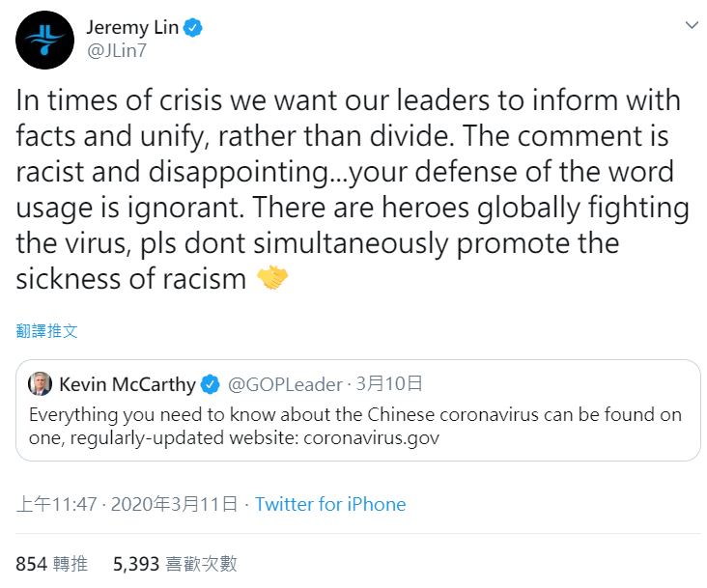Click the main tweet text body
This screenshot has width=707, height=588.
tap(353, 189)
